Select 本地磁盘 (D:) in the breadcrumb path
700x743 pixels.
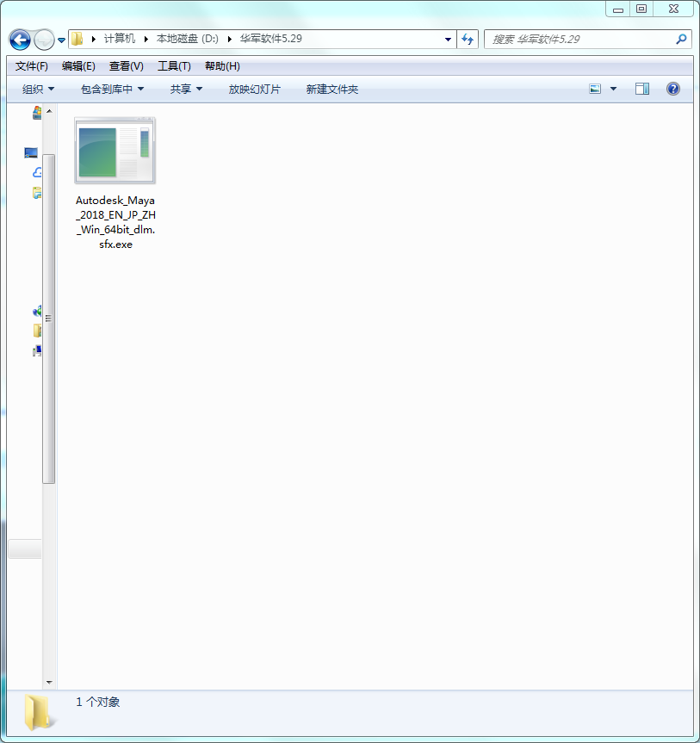pyautogui.click(x=187, y=39)
